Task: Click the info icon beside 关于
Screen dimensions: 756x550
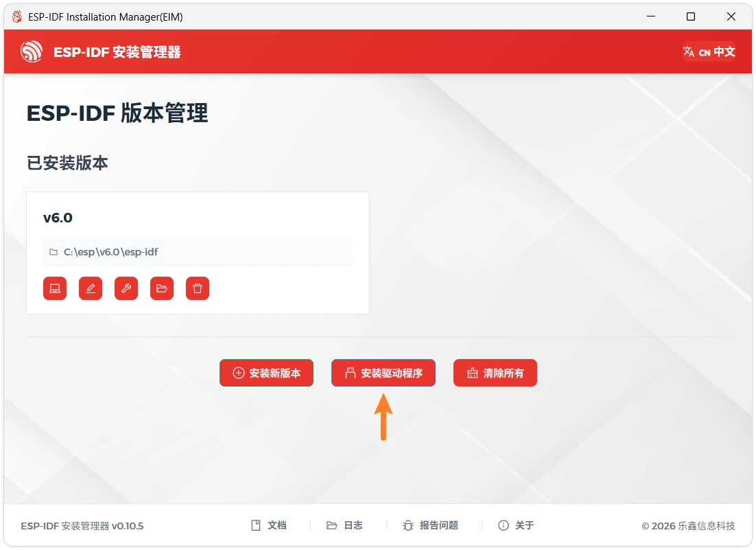Action: coord(504,525)
